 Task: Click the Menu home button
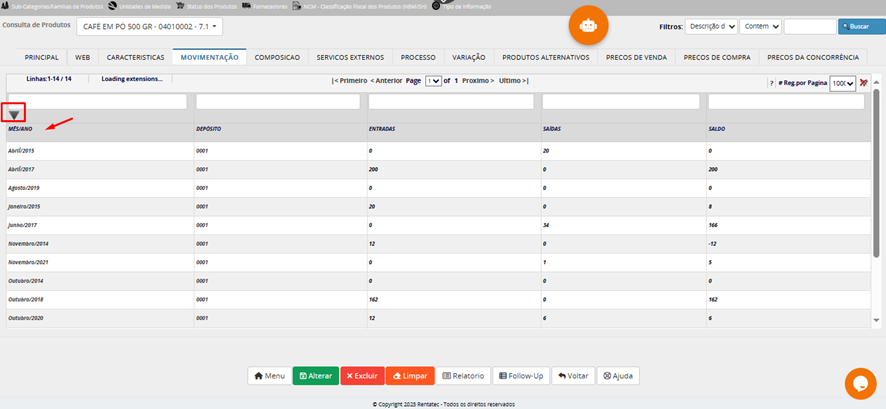[x=269, y=376]
